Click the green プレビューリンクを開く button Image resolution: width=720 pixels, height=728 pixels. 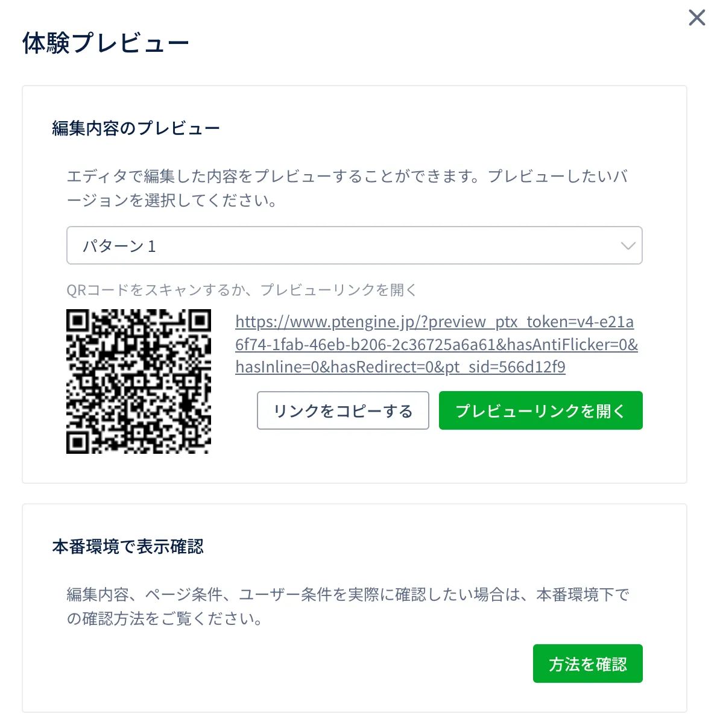tap(540, 410)
